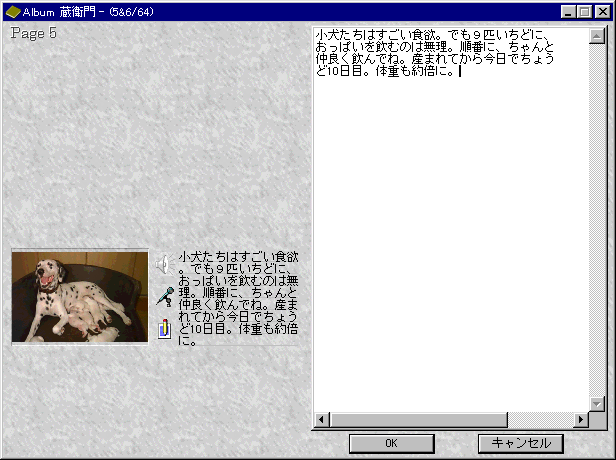
Task: Click the microphone record icon
Action: point(165,297)
